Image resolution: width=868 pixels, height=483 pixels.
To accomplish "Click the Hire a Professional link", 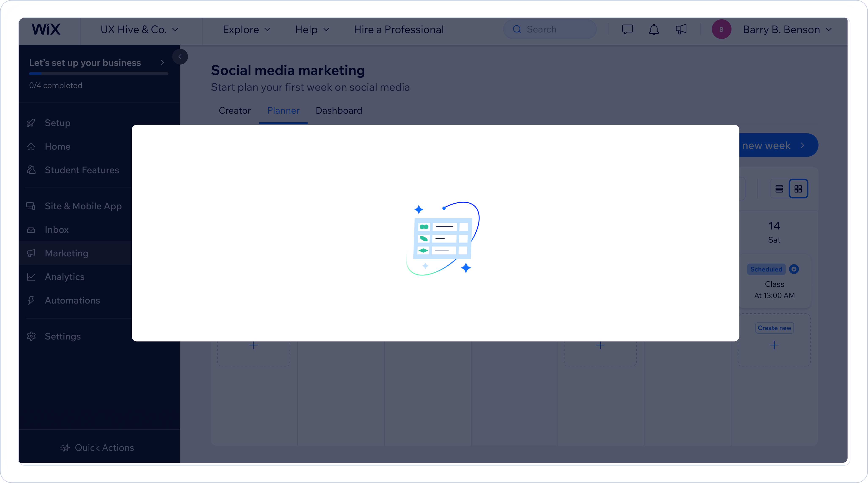I will (399, 29).
